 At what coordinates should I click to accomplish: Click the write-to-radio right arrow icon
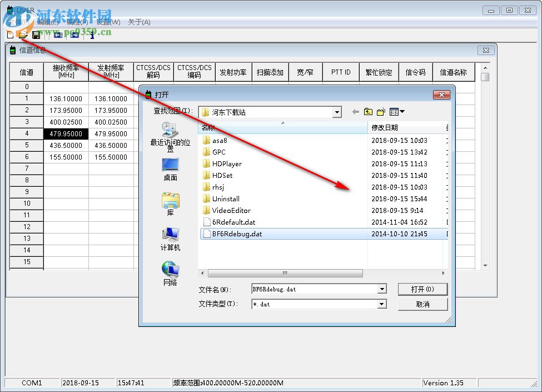pos(74,34)
